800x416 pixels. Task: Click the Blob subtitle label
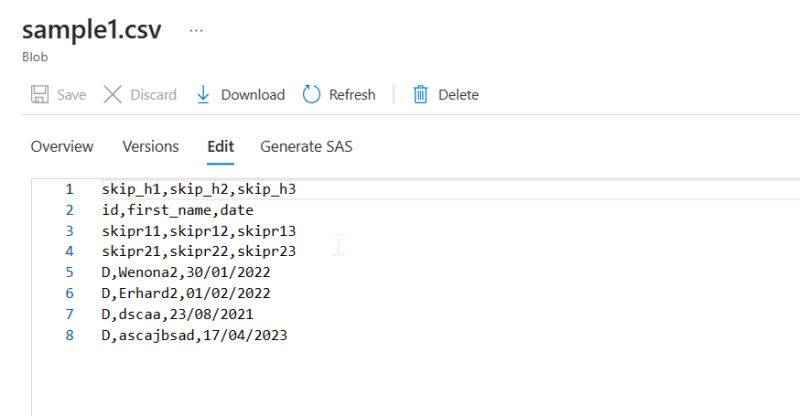tap(35, 57)
